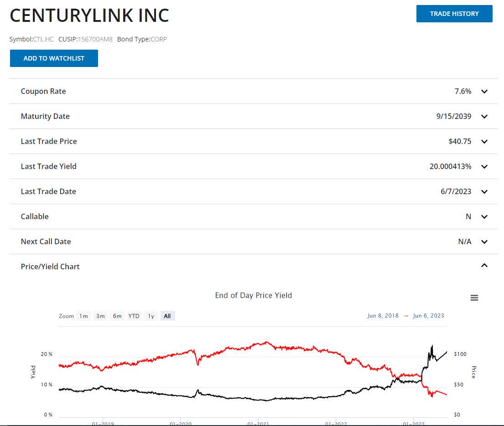The image size is (504, 426).
Task: Click the CENTURYLINK INC title
Action: point(89,15)
